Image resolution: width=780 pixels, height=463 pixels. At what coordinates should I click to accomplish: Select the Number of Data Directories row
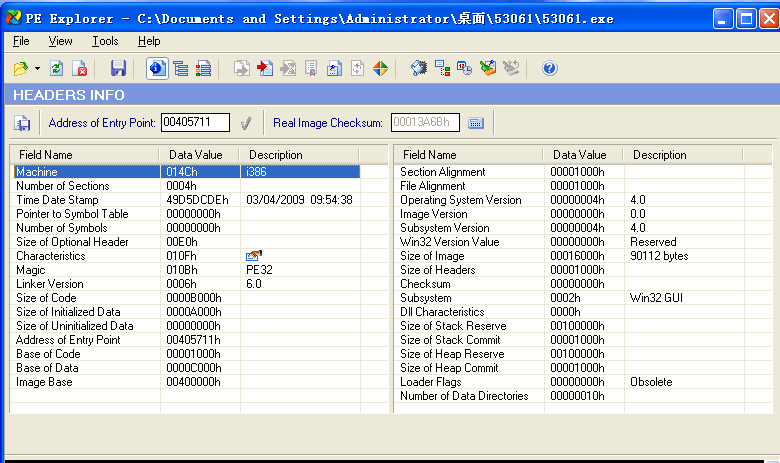[x=571, y=396]
